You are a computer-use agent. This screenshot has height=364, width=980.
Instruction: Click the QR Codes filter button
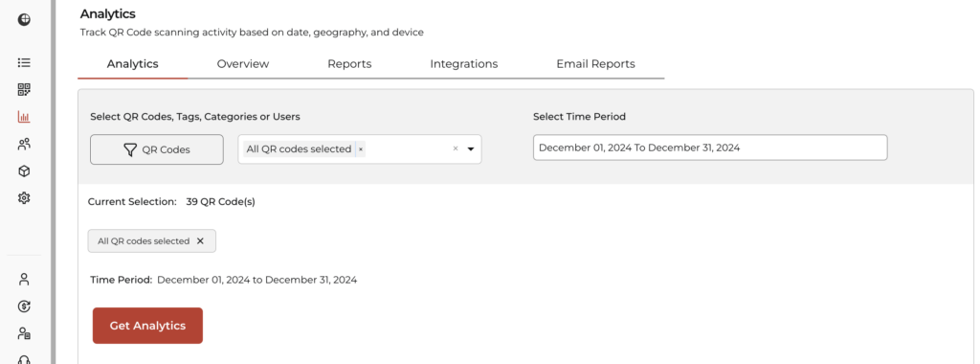click(157, 149)
